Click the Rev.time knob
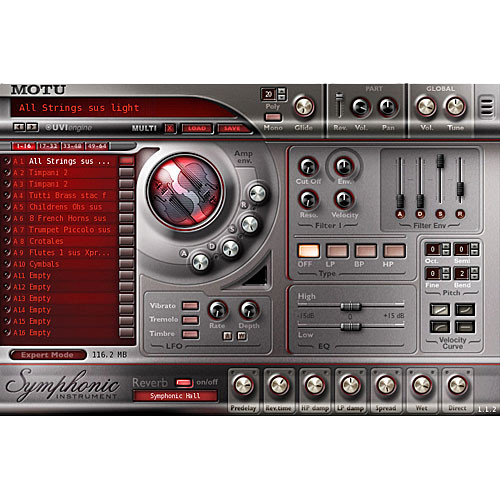The width and height of the screenshot is (500, 500). [279, 385]
